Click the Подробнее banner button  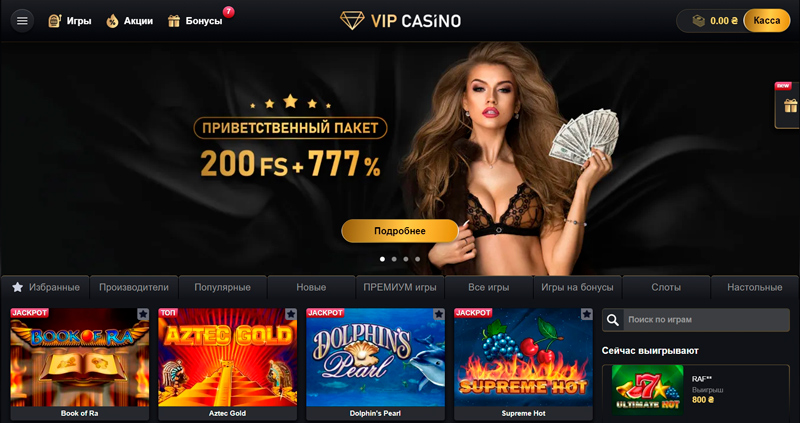[400, 231]
